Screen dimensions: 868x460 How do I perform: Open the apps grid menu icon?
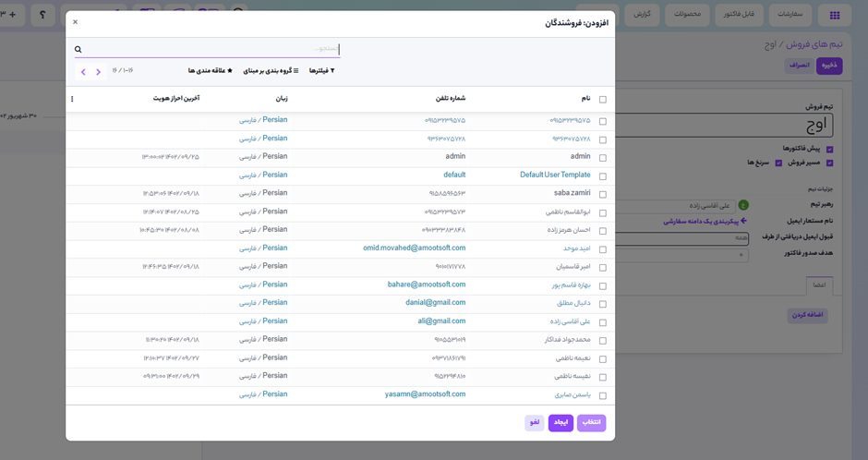pos(835,15)
